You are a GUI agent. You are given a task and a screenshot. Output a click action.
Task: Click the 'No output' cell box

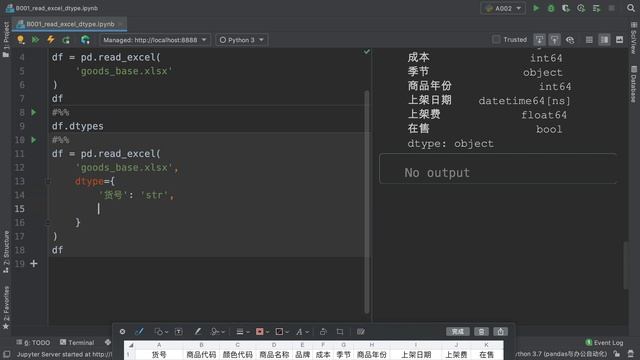click(498, 169)
